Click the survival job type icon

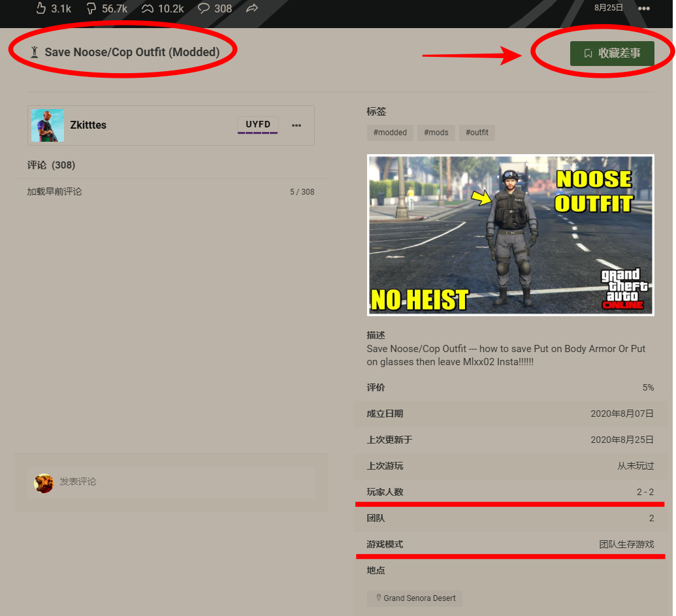pos(35,52)
